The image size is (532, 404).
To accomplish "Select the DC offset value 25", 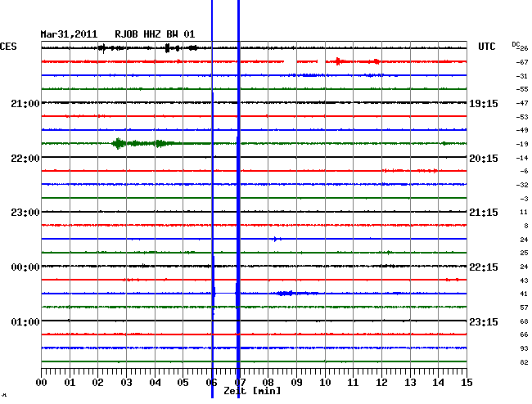I will pos(524,253).
